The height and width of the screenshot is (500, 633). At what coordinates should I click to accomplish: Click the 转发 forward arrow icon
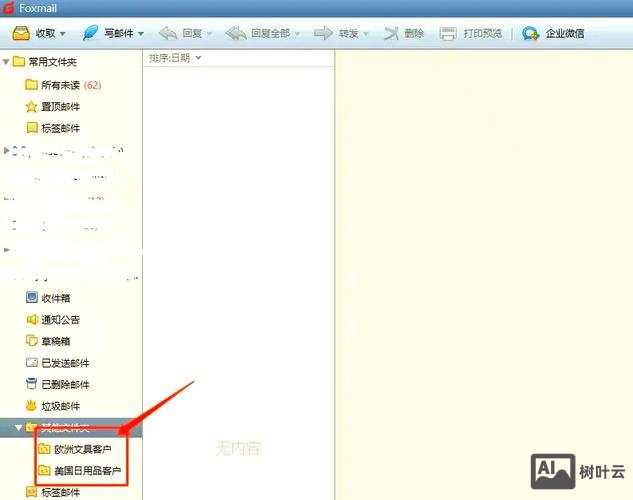pyautogui.click(x=323, y=33)
